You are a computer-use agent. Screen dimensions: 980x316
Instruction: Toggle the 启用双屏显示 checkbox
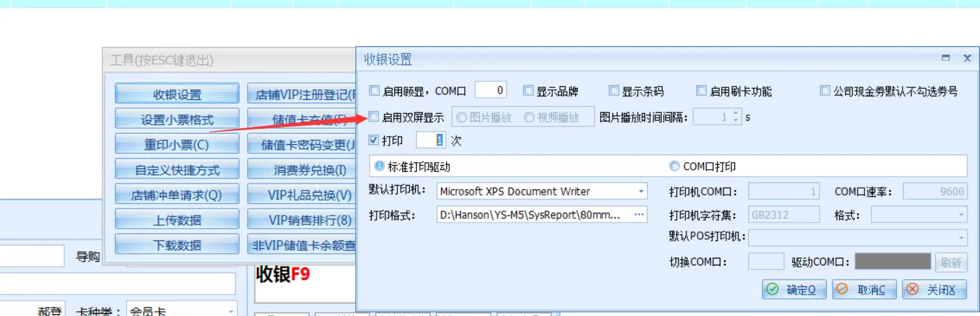374,117
